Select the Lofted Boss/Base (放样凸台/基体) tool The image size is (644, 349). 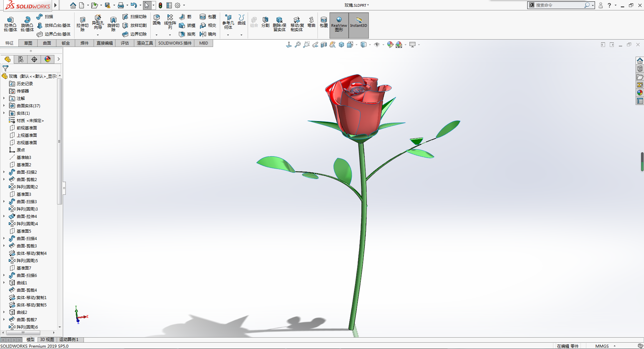tap(54, 25)
